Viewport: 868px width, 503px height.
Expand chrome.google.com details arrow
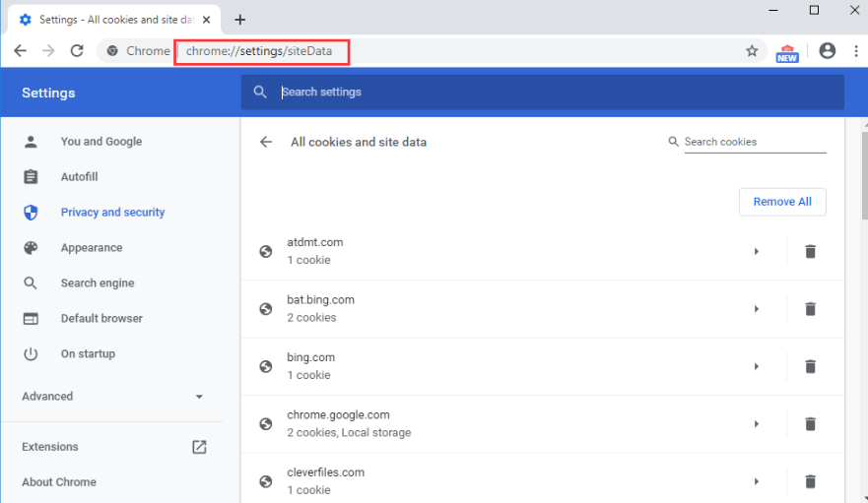tap(757, 424)
